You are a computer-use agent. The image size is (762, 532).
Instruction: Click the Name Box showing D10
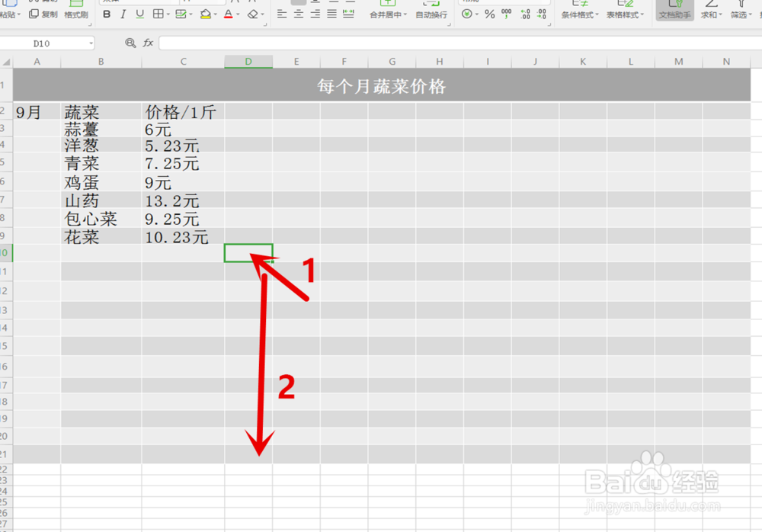46,43
